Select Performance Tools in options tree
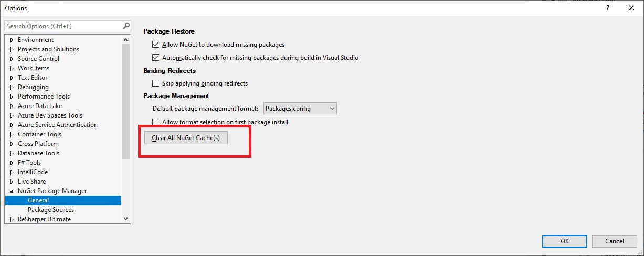 [x=44, y=97]
